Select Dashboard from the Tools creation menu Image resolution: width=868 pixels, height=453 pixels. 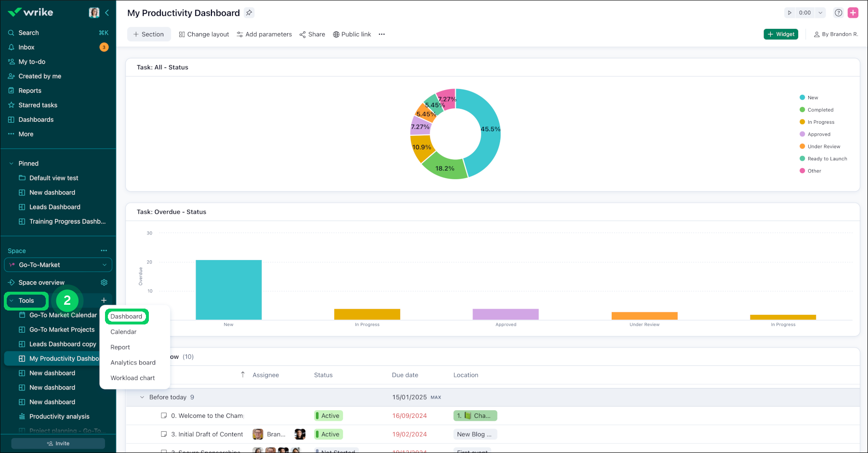pyautogui.click(x=126, y=316)
